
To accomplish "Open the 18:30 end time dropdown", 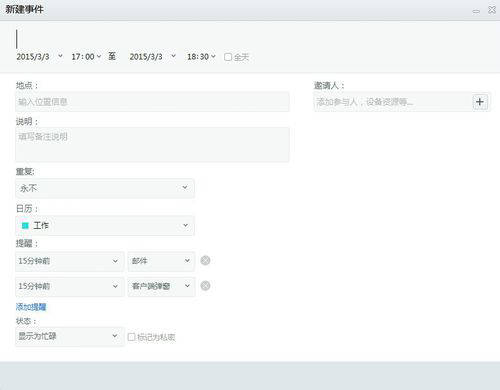I will 201,57.
